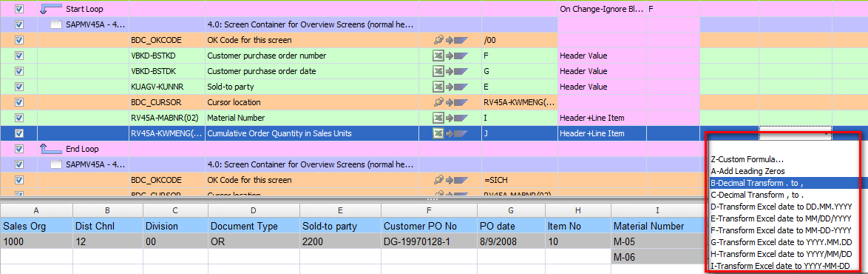Select spreadsheet column header A

[36, 210]
